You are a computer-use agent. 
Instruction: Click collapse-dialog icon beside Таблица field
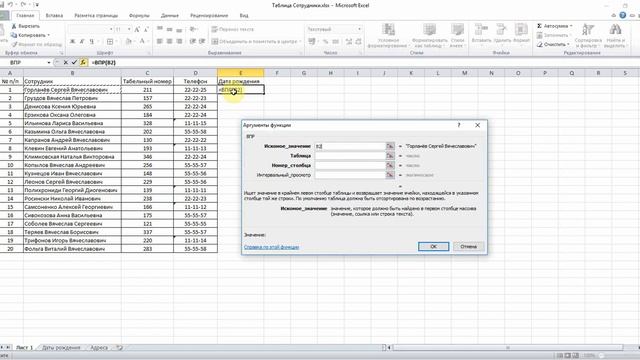pyautogui.click(x=390, y=156)
